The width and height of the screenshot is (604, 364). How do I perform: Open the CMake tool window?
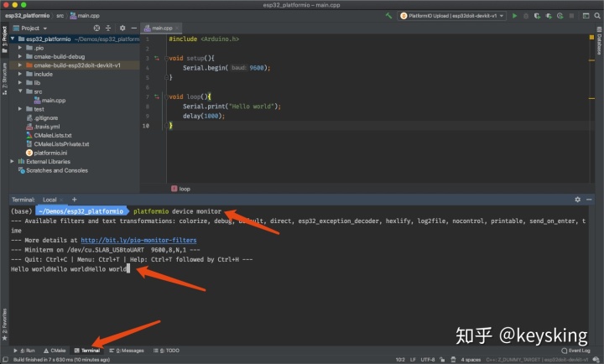55,351
